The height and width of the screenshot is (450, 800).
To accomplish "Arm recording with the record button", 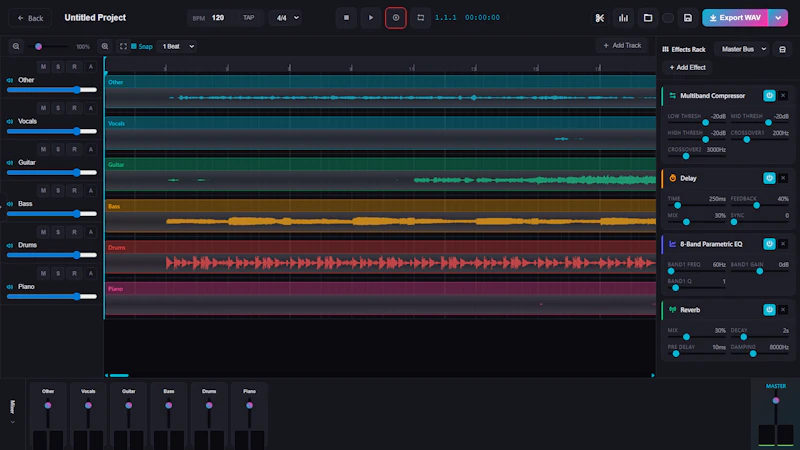I will coord(395,18).
